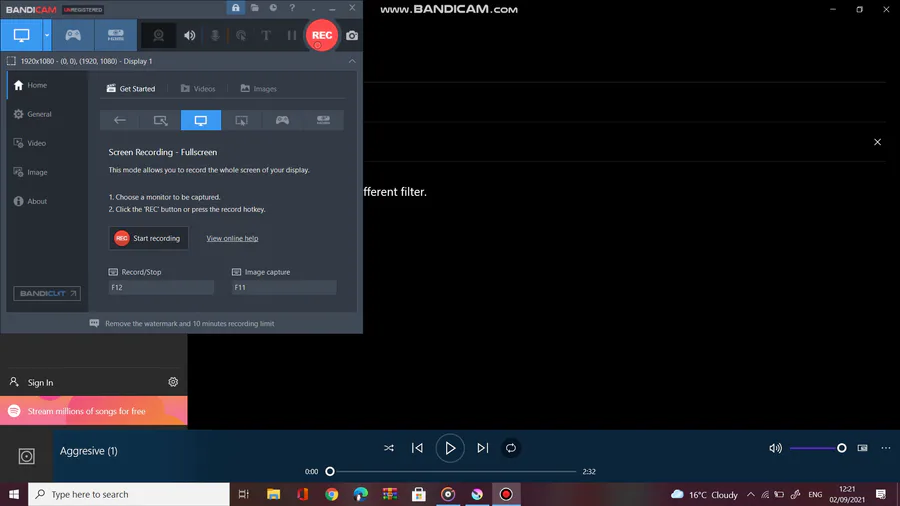Dismiss the filter message with X

point(877,142)
